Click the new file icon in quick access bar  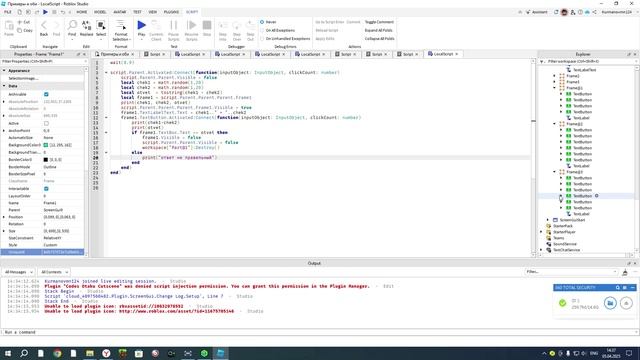point(19,12)
